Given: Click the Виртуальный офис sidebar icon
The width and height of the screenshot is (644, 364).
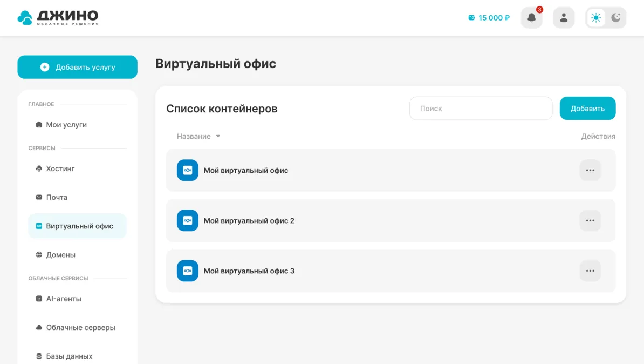Looking at the screenshot, I should coord(39,226).
